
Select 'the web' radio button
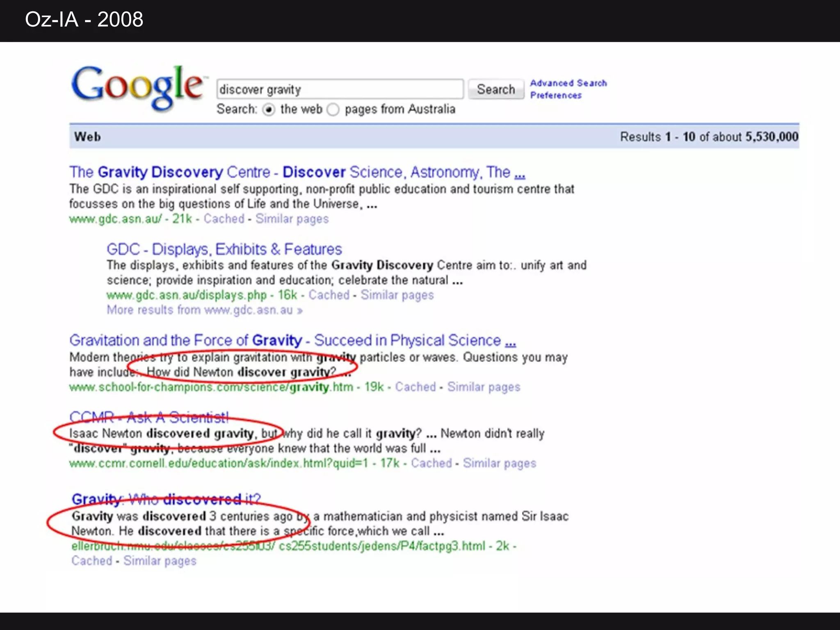click(x=269, y=110)
